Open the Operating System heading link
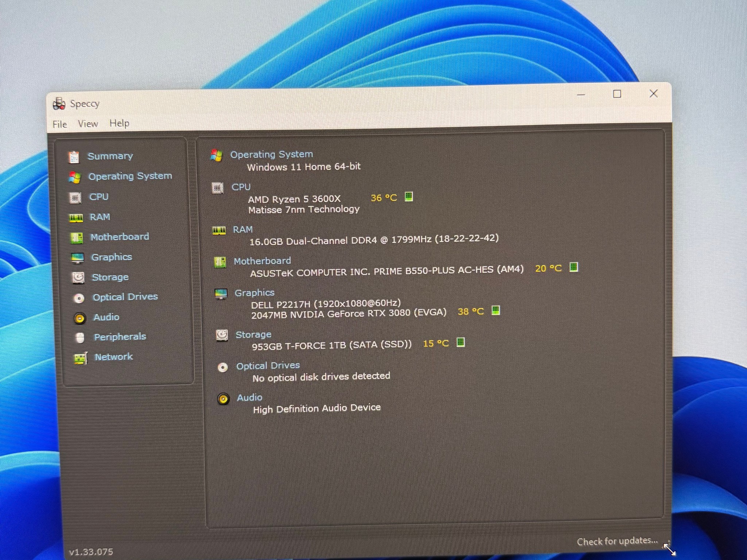 (x=271, y=155)
